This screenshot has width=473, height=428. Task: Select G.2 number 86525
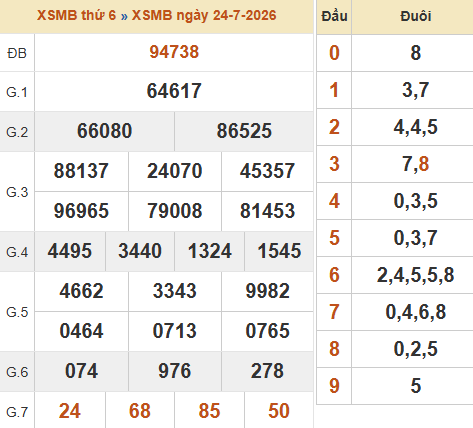point(244,131)
